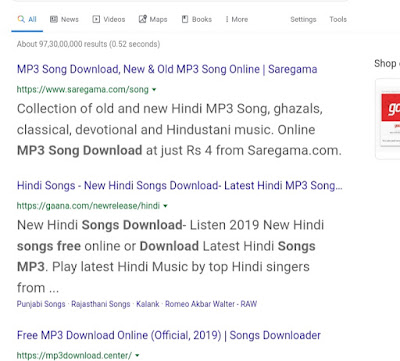Viewport: 400px width, 361px height.
Task: Open the Rajasthani Songs sitelink
Action: [101, 304]
